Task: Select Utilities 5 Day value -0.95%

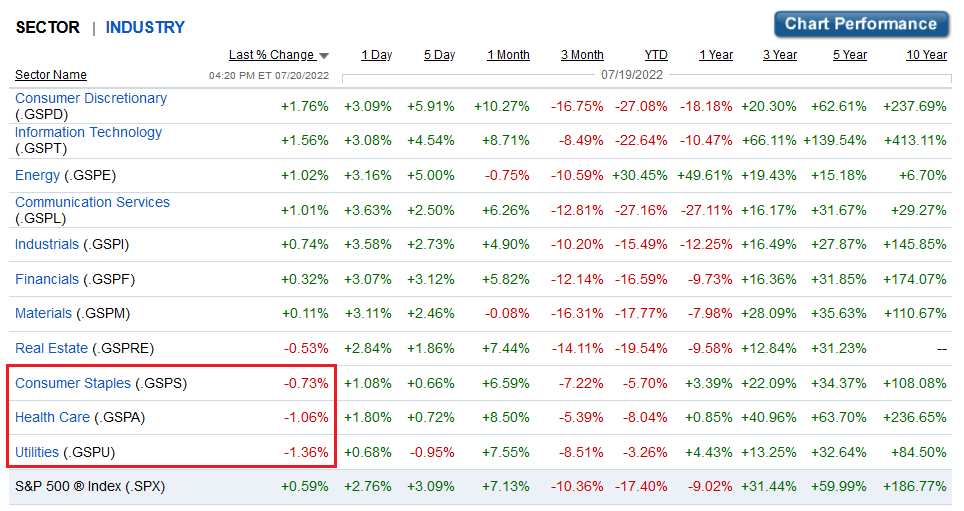Action: (x=432, y=453)
